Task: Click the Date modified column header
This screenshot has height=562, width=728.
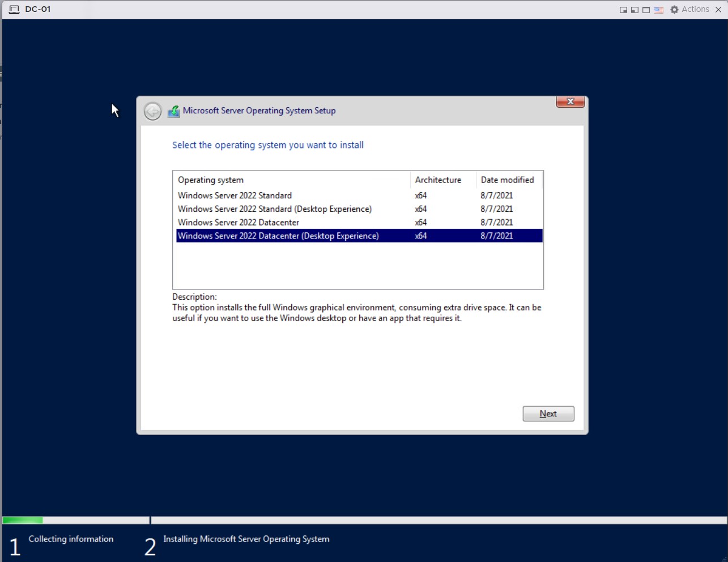Action: [x=507, y=180]
